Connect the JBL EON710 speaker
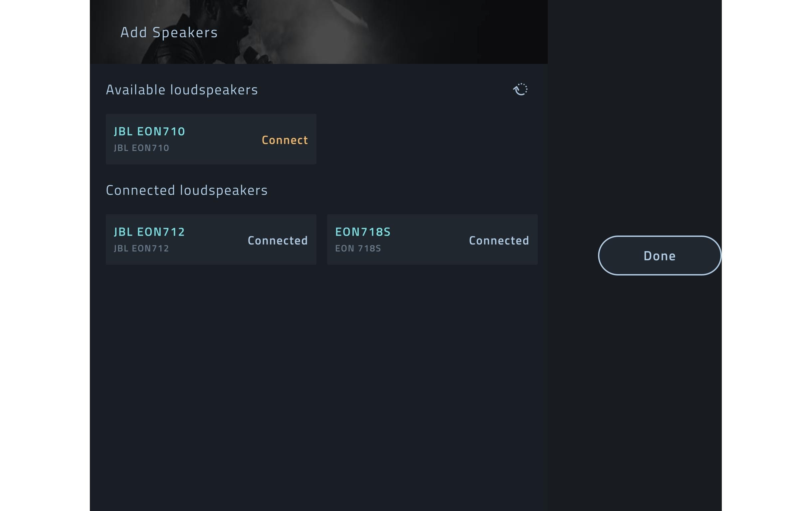812x511 pixels. click(285, 140)
